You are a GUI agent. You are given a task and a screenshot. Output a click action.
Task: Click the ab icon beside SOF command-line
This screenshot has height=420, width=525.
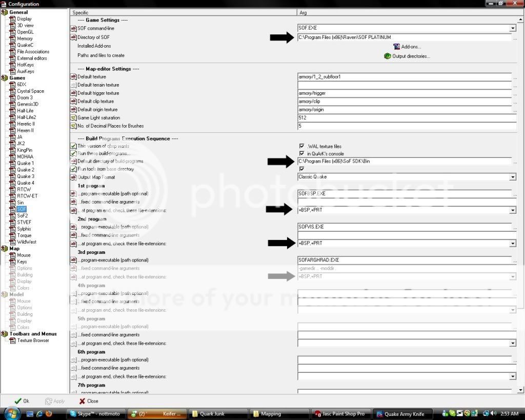[73, 29]
